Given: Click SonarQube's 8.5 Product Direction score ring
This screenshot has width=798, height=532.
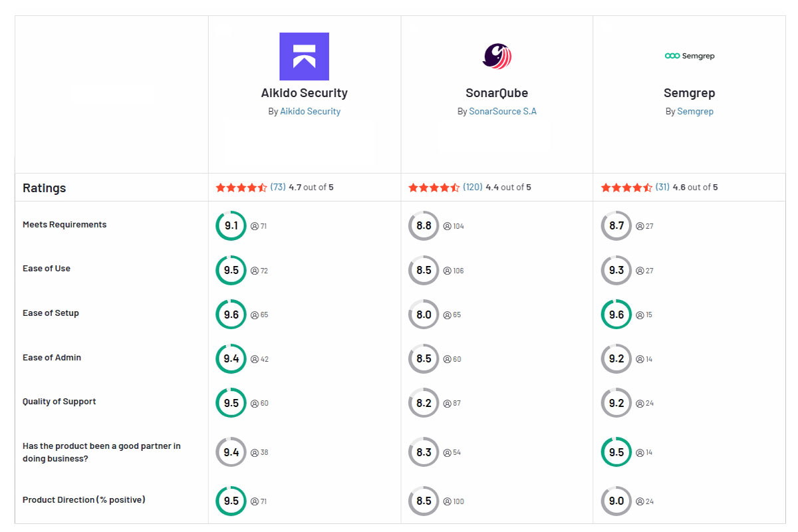Looking at the screenshot, I should click(424, 501).
